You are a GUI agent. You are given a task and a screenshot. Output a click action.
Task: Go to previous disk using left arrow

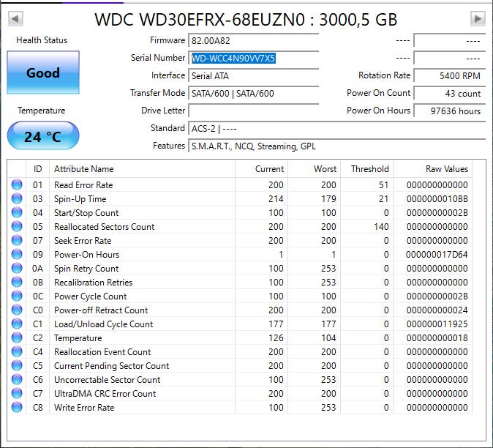point(15,18)
